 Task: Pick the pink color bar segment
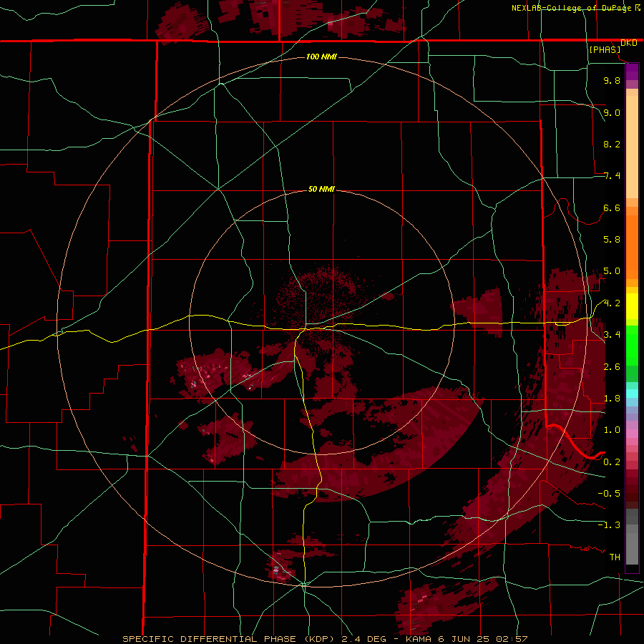[632, 434]
